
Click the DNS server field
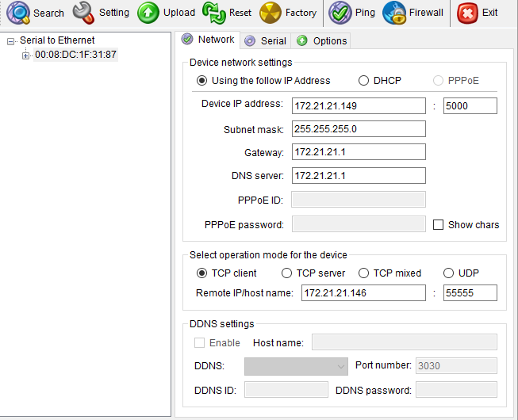pos(359,175)
